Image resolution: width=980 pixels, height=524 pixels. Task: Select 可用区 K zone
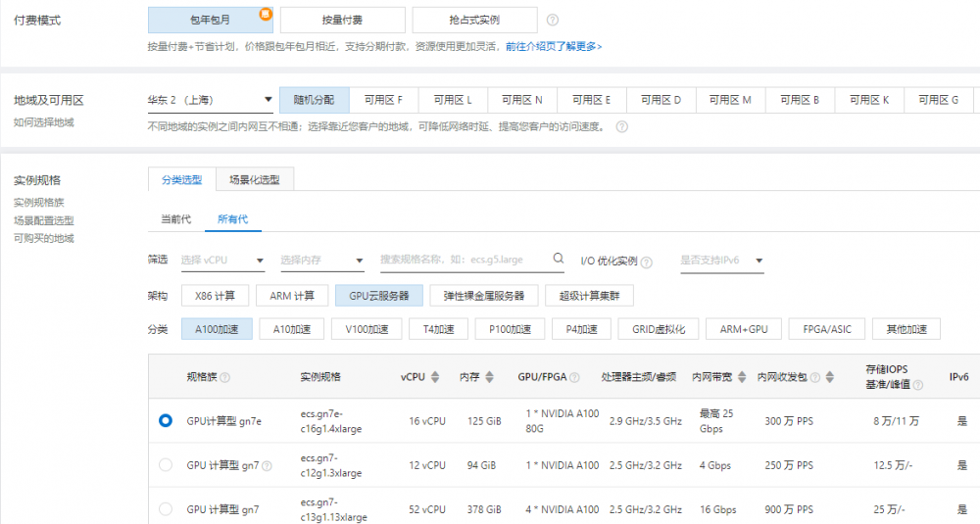(x=868, y=100)
